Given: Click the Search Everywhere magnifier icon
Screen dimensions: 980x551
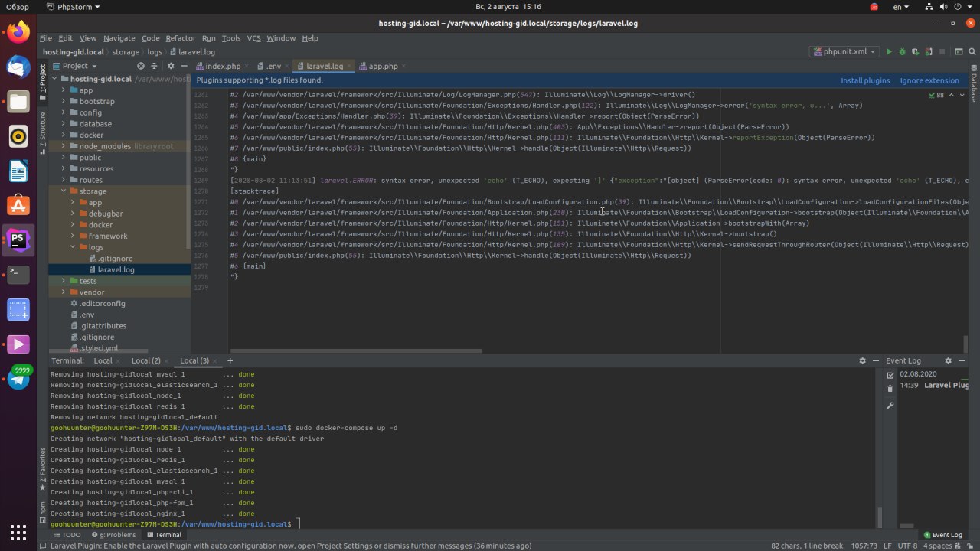Looking at the screenshot, I should [972, 52].
